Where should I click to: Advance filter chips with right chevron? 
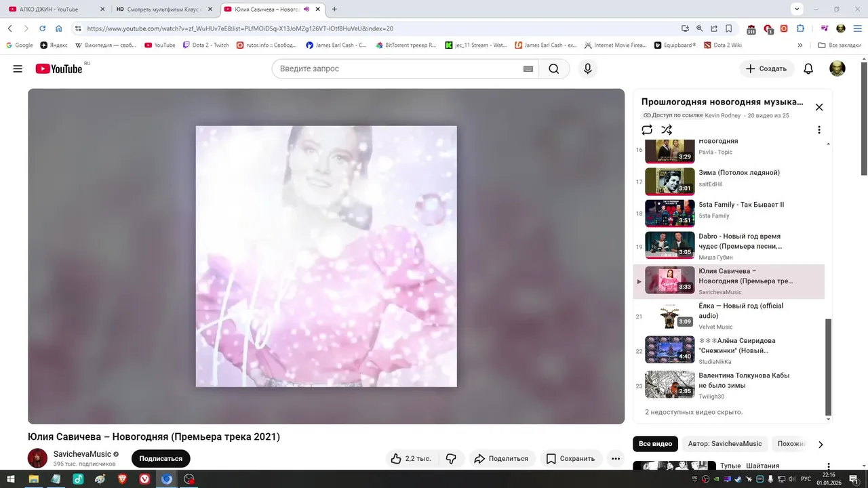tap(821, 445)
